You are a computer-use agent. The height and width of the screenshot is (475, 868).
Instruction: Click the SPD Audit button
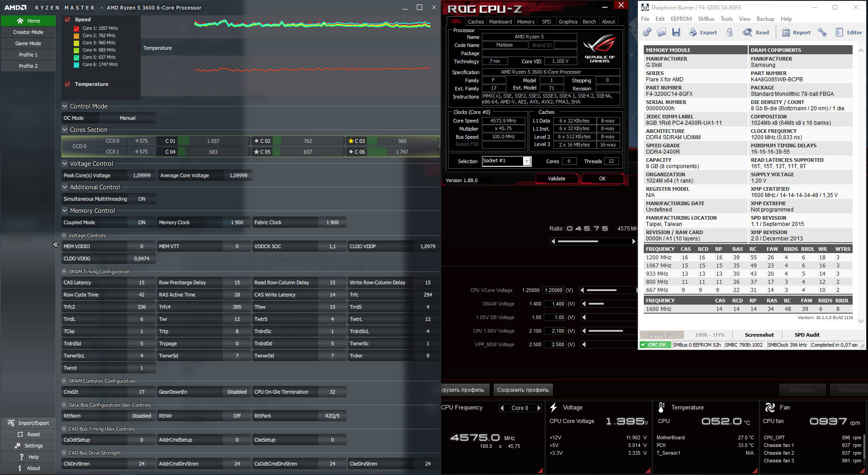click(x=807, y=335)
